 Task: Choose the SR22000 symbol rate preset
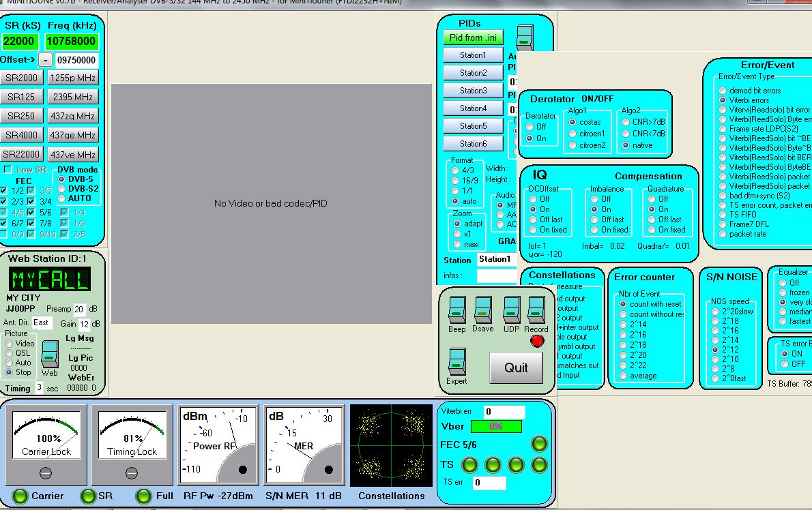tap(21, 154)
